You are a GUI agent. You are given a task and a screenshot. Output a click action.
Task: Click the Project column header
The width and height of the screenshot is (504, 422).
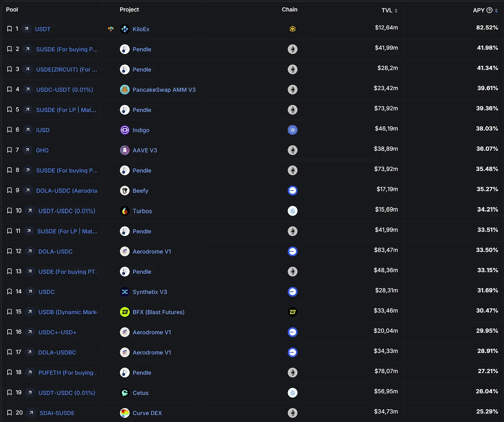click(129, 10)
